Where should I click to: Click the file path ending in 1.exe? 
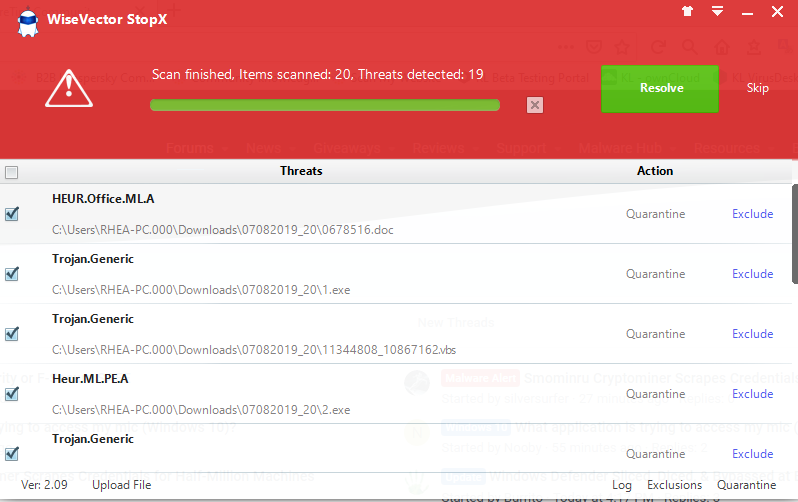[201, 290]
